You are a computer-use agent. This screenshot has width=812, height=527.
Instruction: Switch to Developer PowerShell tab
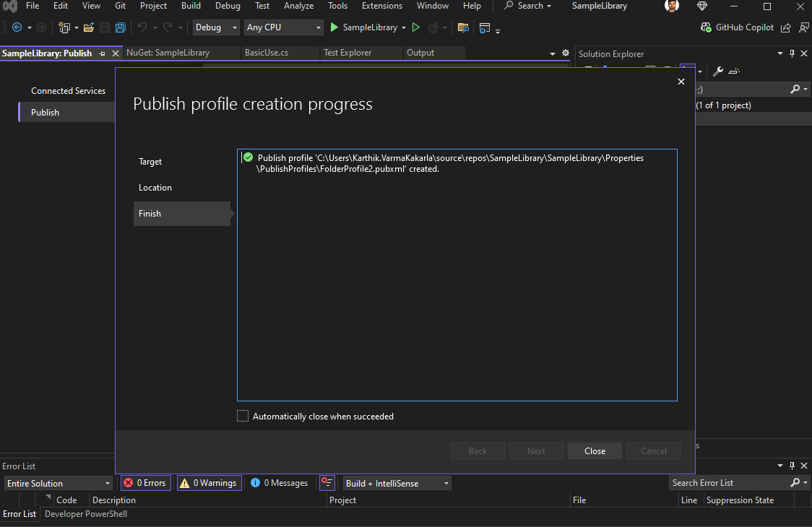(x=86, y=514)
